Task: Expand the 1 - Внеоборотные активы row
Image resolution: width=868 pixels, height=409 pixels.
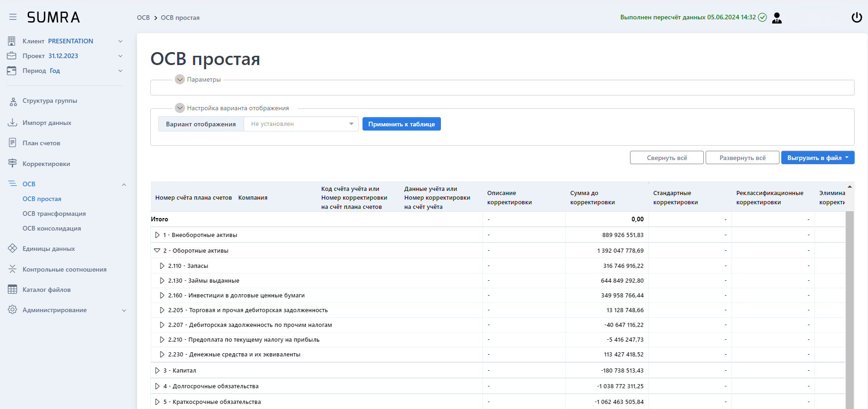Action: (157, 235)
